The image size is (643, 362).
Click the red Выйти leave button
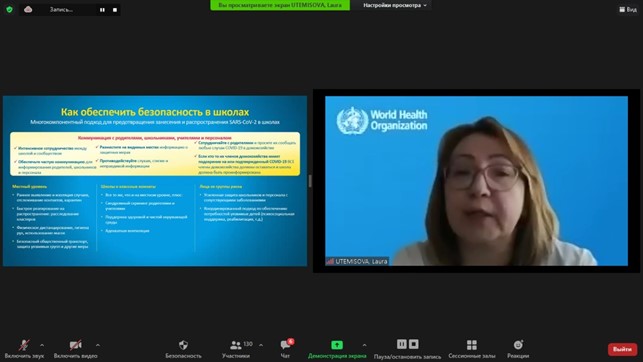coord(622,349)
